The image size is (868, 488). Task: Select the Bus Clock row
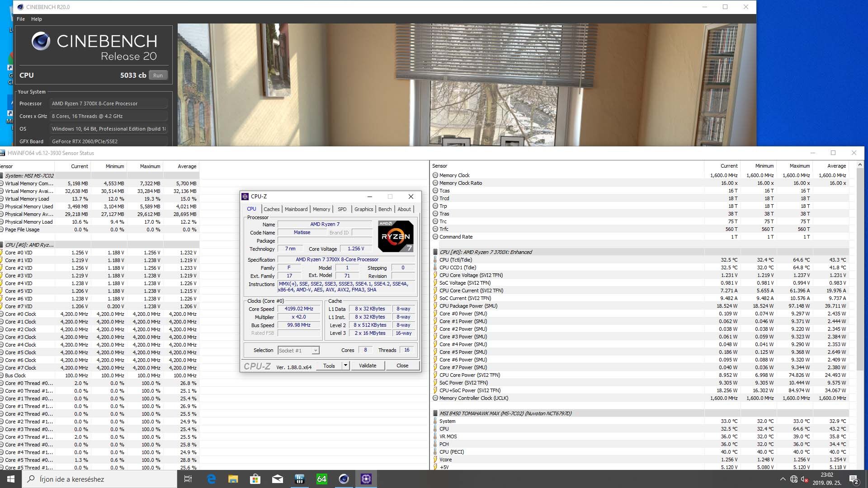(99, 375)
